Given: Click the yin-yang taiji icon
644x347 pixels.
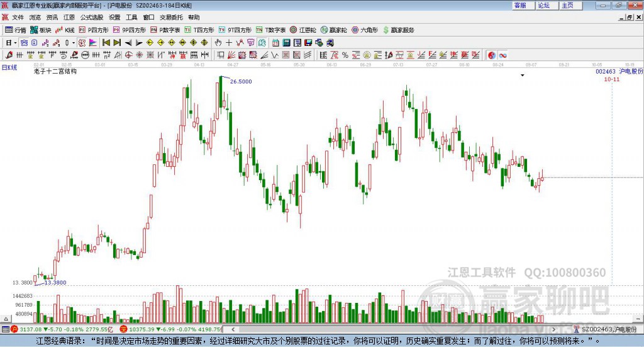Looking at the screenshot, I should 492,55.
